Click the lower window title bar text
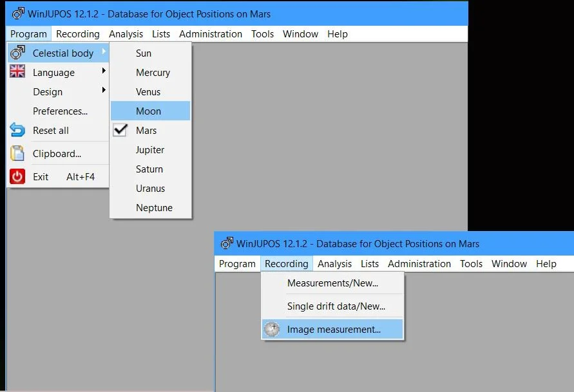This screenshot has width=574, height=392. pos(358,243)
